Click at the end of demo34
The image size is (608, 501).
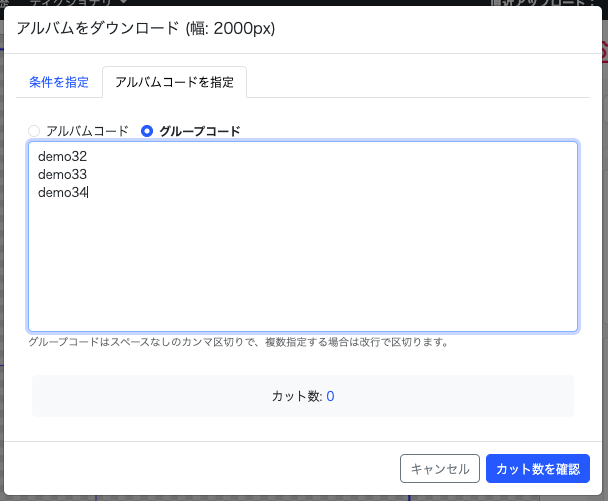tap(89, 193)
